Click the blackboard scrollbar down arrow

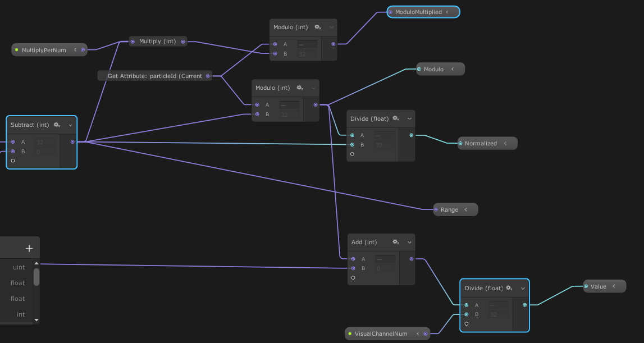36,320
